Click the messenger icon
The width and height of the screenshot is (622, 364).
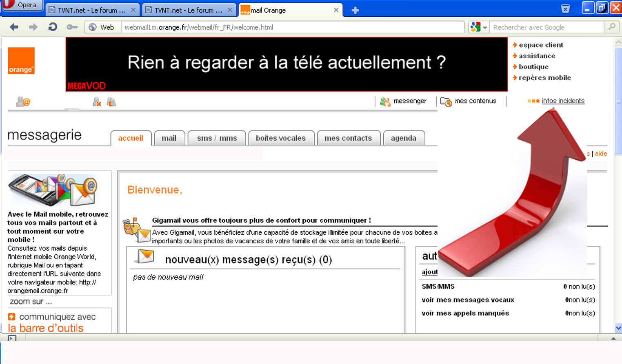(385, 101)
